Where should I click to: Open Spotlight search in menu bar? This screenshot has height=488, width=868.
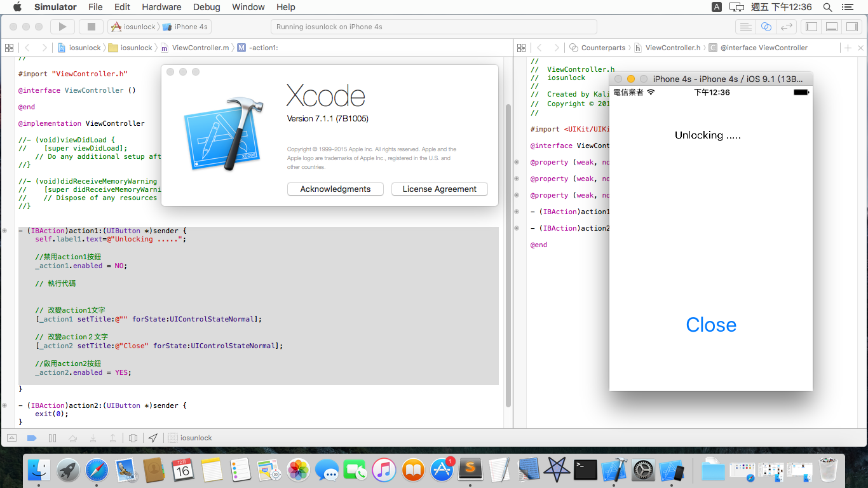point(827,7)
